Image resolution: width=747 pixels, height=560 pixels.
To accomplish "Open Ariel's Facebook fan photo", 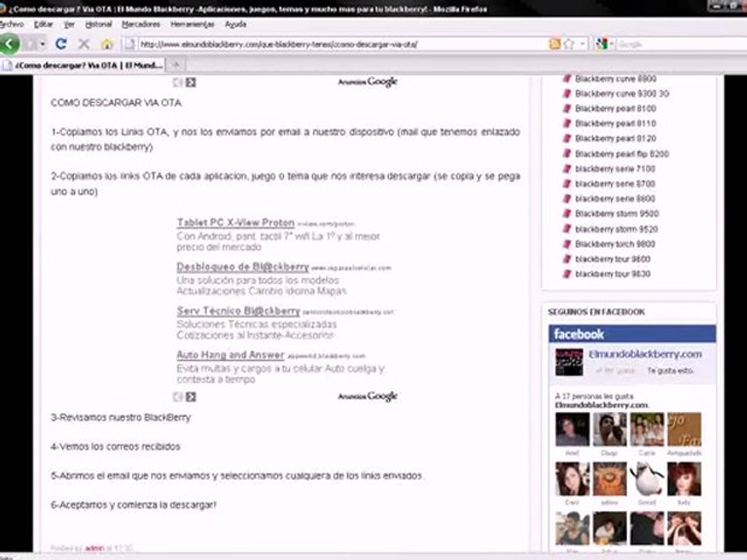I will 572,429.
